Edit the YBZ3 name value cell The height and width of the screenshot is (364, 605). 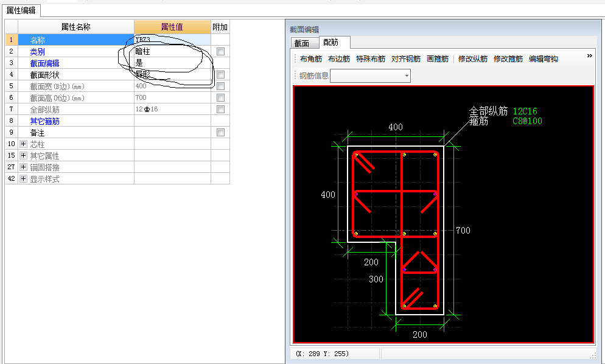tap(172, 40)
